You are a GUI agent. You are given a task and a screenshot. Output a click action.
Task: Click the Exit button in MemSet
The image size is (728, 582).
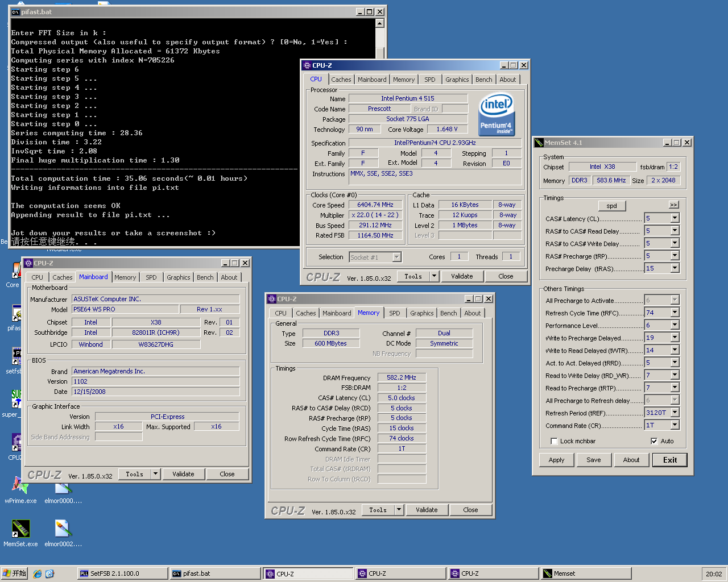point(670,460)
